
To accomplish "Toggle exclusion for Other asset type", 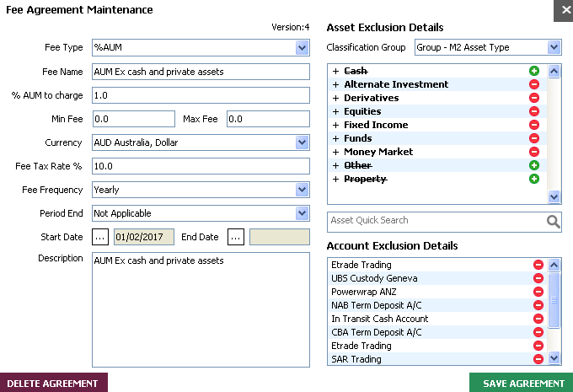I will [533, 165].
